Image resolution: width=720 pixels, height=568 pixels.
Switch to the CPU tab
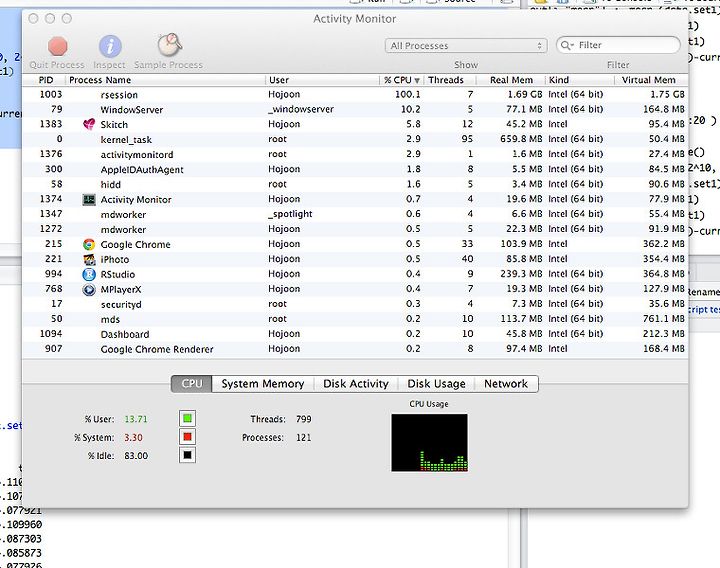[191, 384]
